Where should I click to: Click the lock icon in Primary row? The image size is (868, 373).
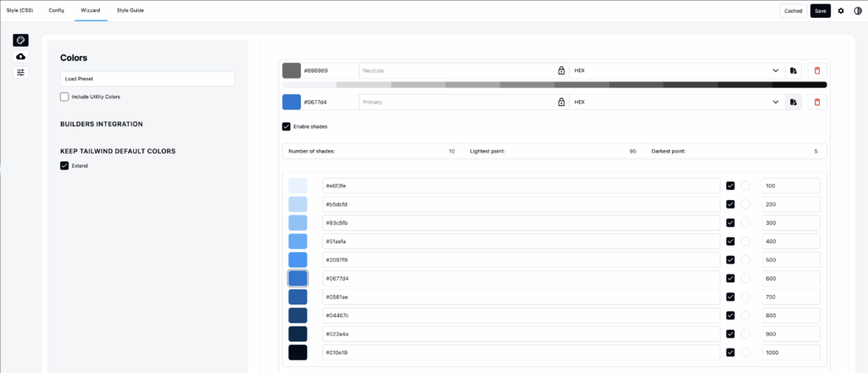coord(561,103)
